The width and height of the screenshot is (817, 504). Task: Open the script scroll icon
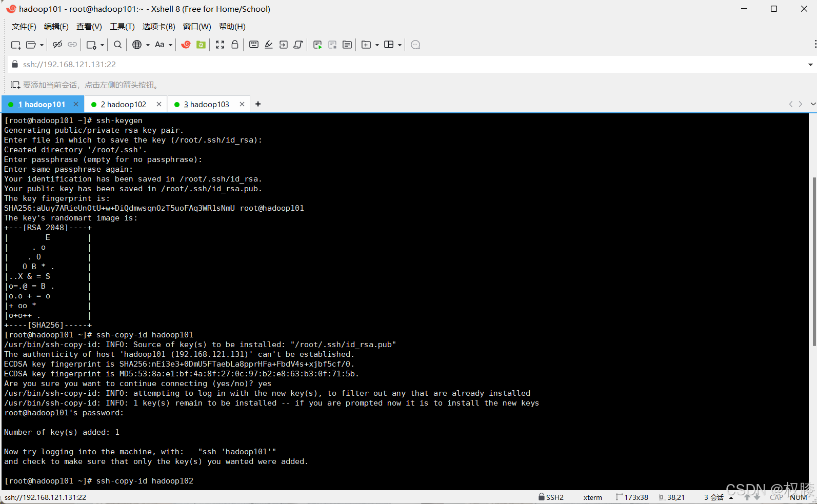pos(298,45)
